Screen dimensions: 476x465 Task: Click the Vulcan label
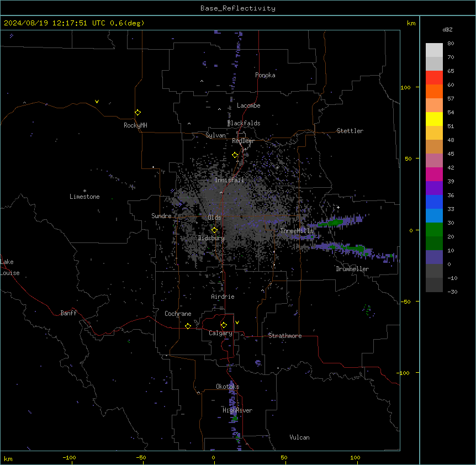299,437
